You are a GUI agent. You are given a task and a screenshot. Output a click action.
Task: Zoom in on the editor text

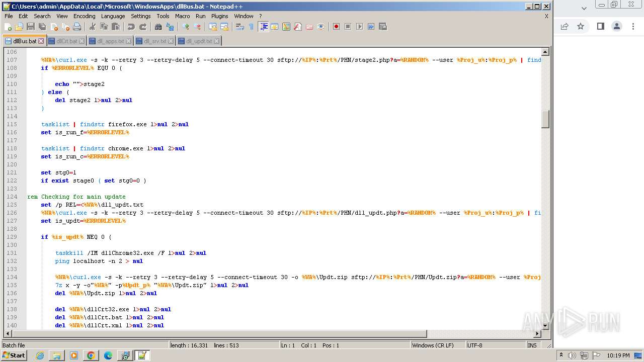[x=186, y=27]
